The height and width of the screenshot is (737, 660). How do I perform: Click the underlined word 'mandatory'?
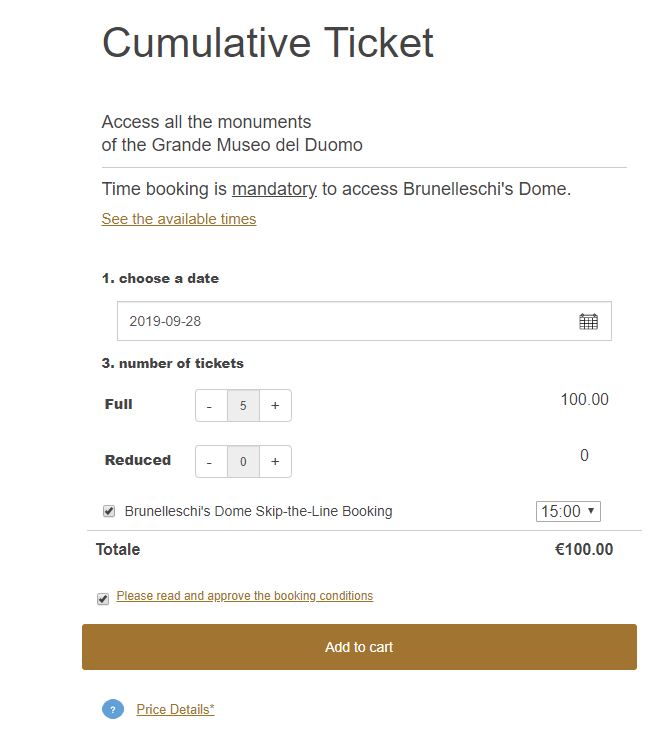[x=274, y=189]
